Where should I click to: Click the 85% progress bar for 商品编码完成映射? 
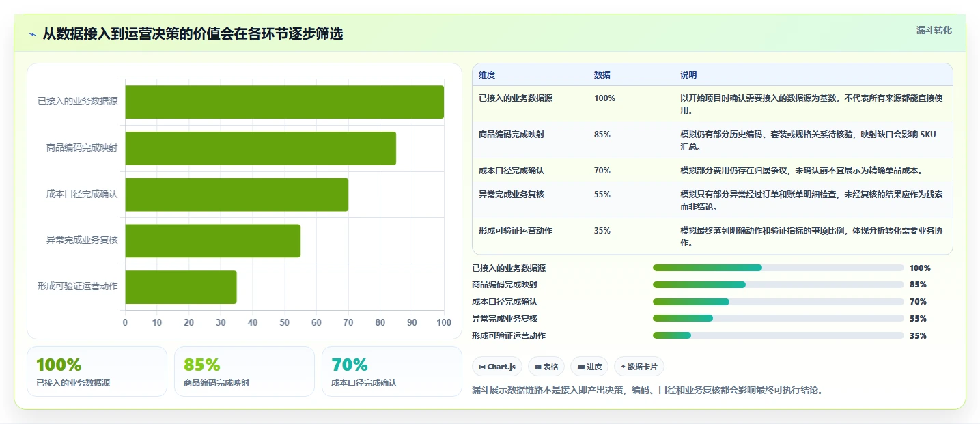(x=779, y=285)
